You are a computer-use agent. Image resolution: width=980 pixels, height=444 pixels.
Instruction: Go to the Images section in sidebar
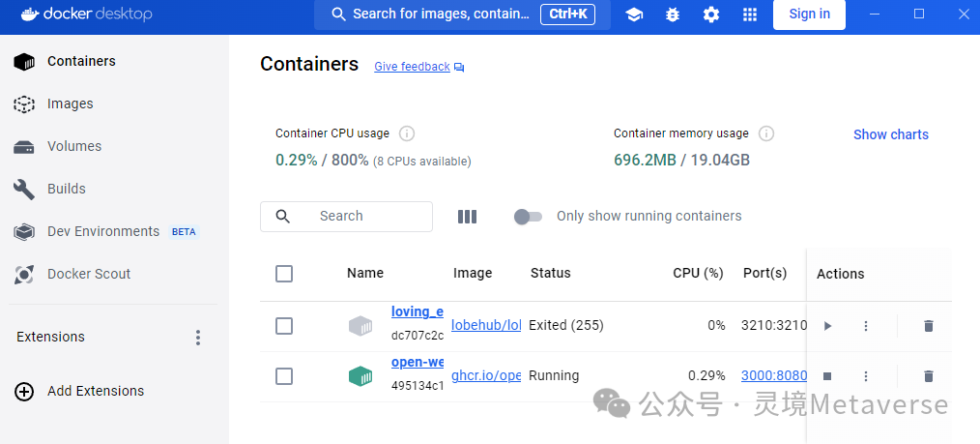coord(114,104)
